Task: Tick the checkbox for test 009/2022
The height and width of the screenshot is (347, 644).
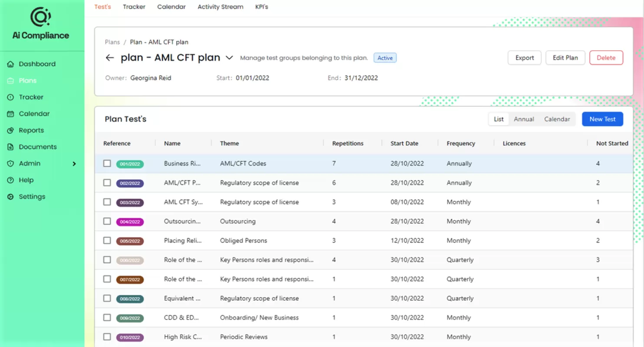Action: coord(107,318)
